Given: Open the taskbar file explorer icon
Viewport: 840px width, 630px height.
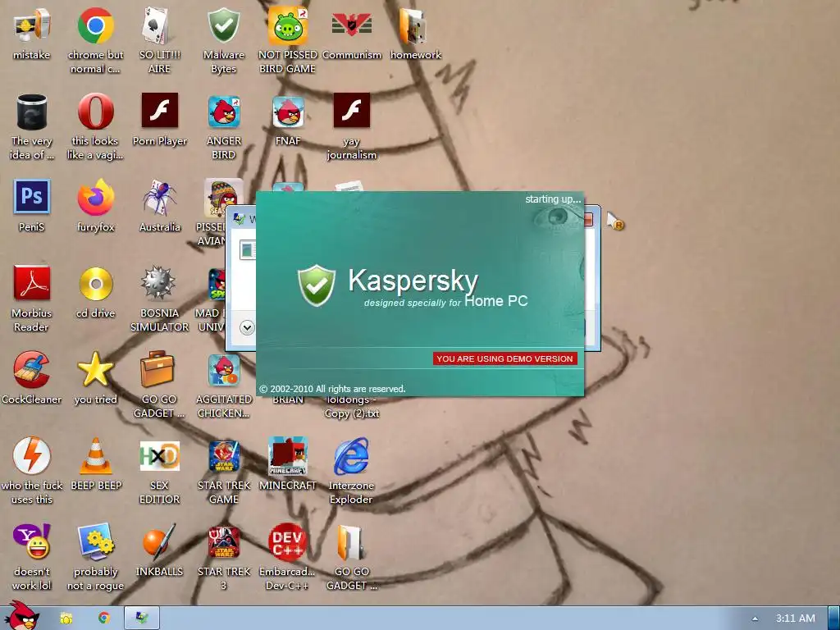Looking at the screenshot, I should [x=66, y=619].
